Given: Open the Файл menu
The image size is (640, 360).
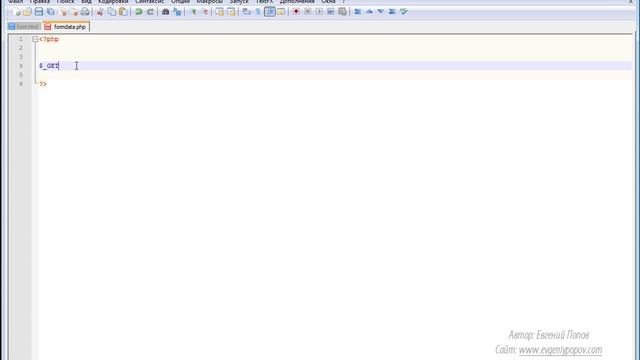Looking at the screenshot, I should [16, 2].
